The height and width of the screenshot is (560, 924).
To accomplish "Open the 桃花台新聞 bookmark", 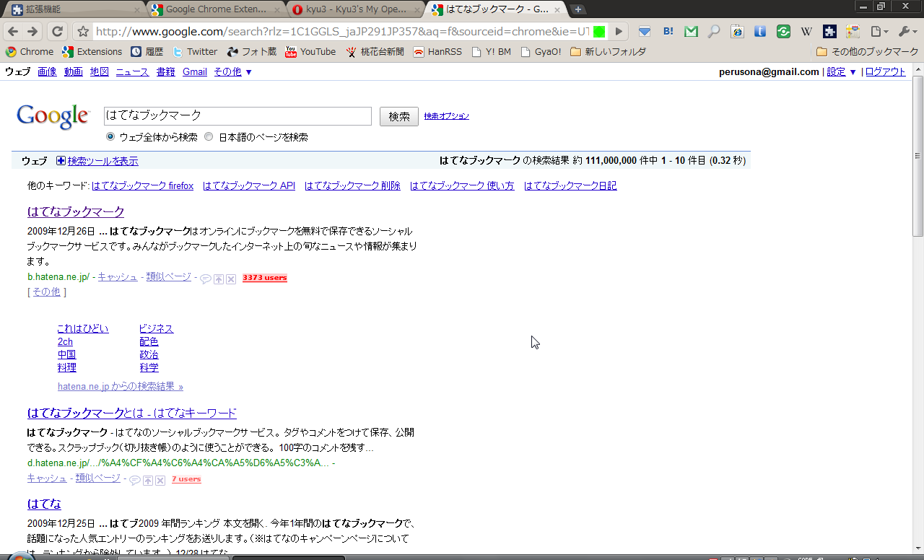I will coord(375,52).
